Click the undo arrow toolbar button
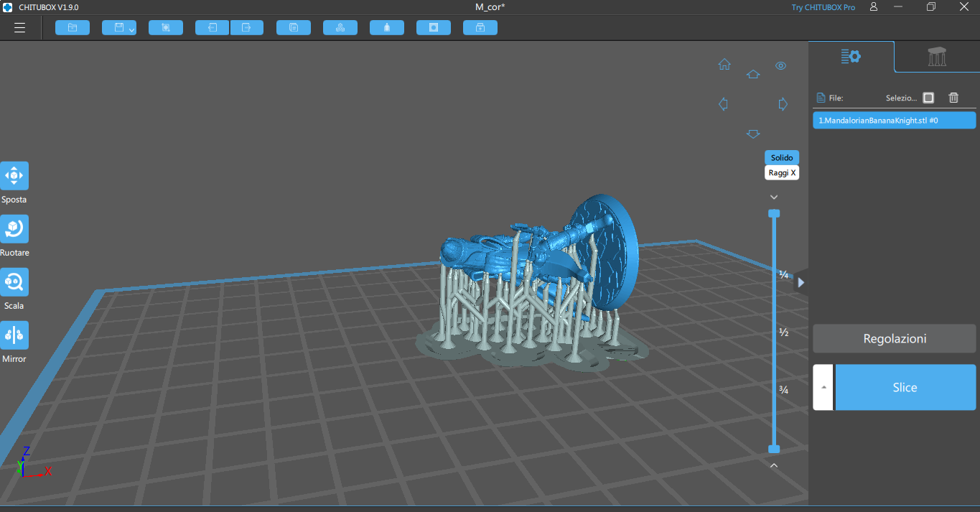The height and width of the screenshot is (512, 980). (213, 28)
